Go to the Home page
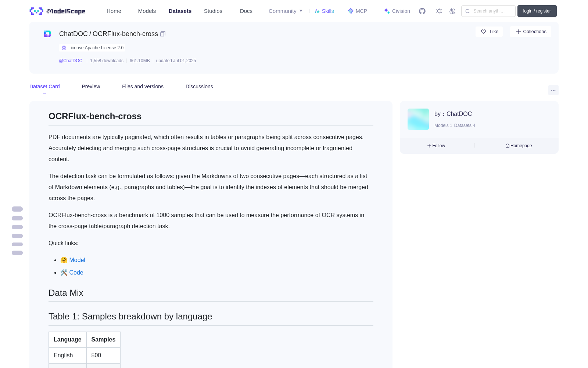 pyautogui.click(x=114, y=11)
